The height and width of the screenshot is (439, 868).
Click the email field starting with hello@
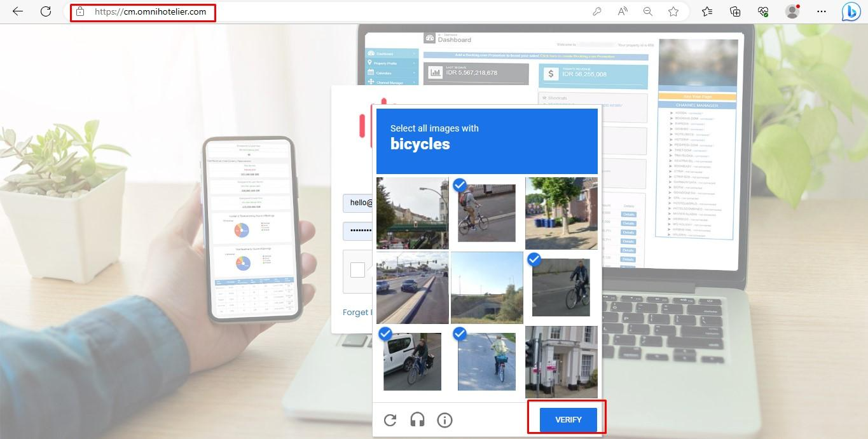point(357,203)
